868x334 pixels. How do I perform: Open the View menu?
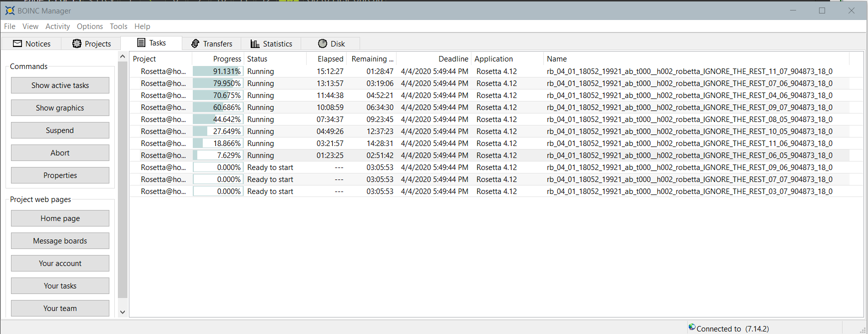pyautogui.click(x=30, y=26)
